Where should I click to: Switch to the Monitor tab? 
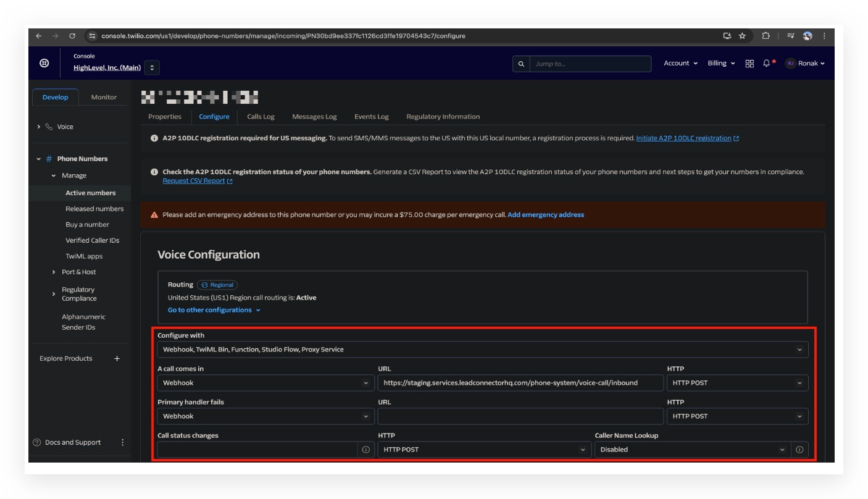point(104,97)
